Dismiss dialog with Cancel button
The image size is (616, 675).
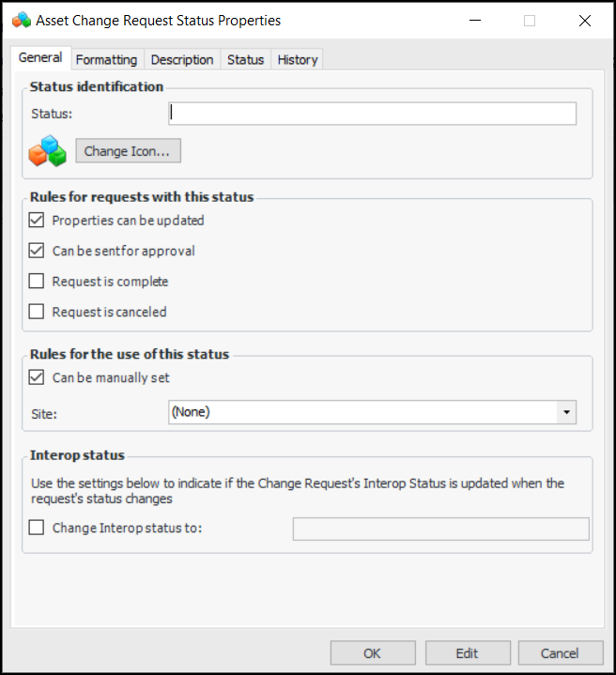click(560, 653)
